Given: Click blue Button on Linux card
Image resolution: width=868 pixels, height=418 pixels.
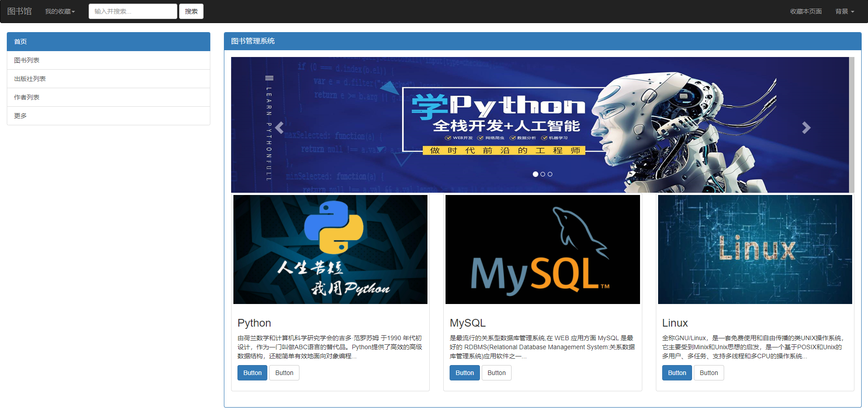Looking at the screenshot, I should pos(677,373).
